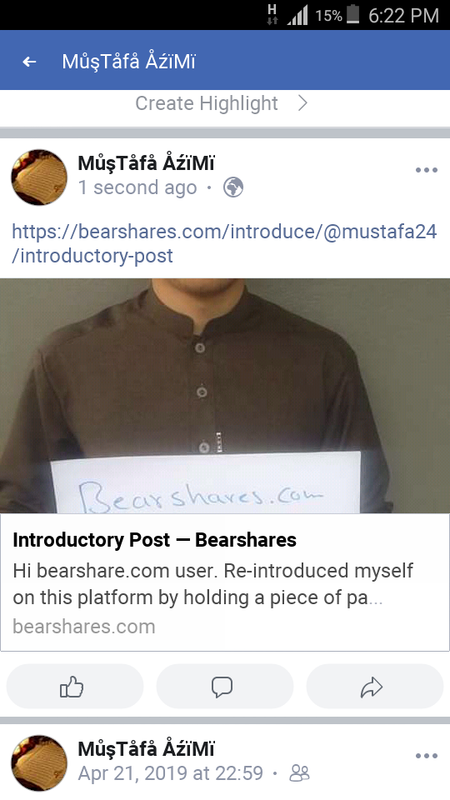Open the profile picture on the Apr 21 post
450x800 pixels.
click(x=39, y=763)
